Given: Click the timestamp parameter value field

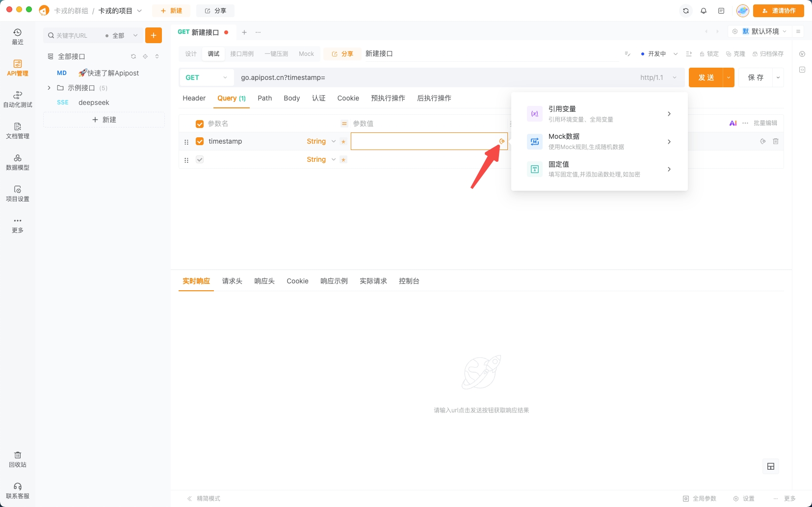Looking at the screenshot, I should (x=429, y=141).
